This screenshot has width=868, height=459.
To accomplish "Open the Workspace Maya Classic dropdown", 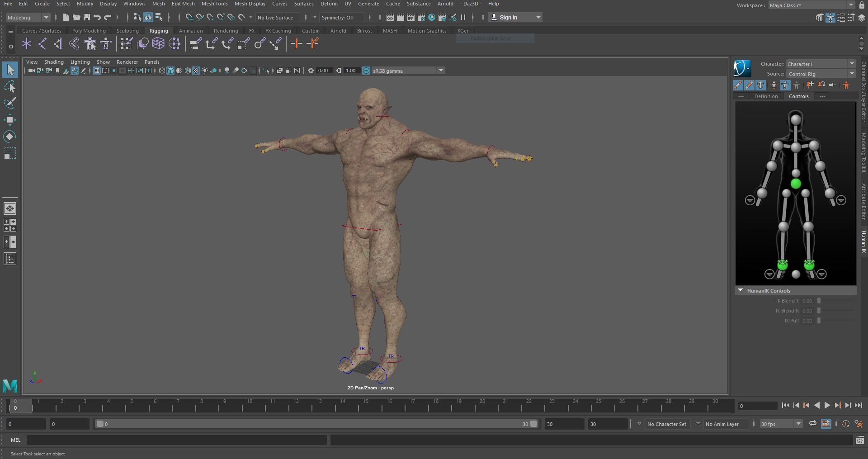I will coord(811,5).
